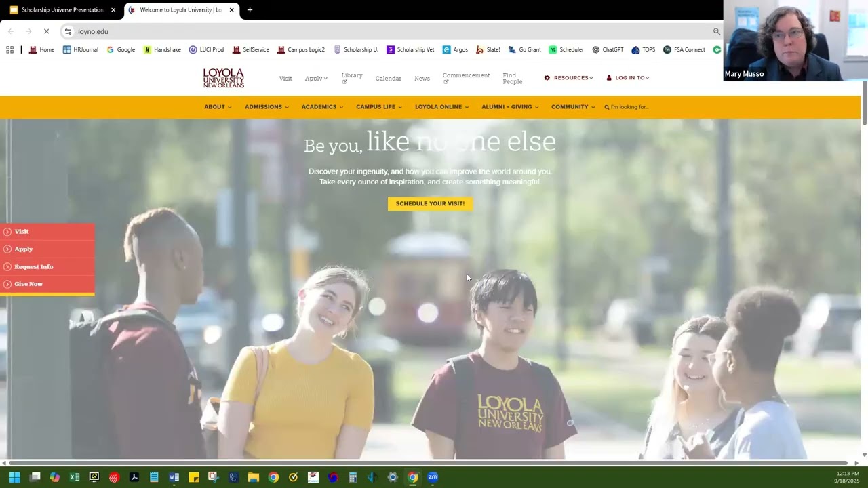Open the FSA Connect bookmark

coord(684,49)
